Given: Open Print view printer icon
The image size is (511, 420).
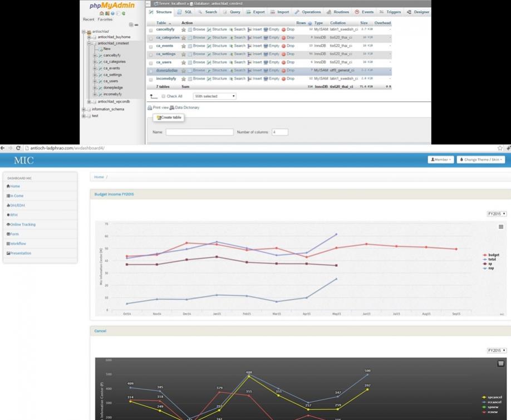Looking at the screenshot, I should pos(150,108).
